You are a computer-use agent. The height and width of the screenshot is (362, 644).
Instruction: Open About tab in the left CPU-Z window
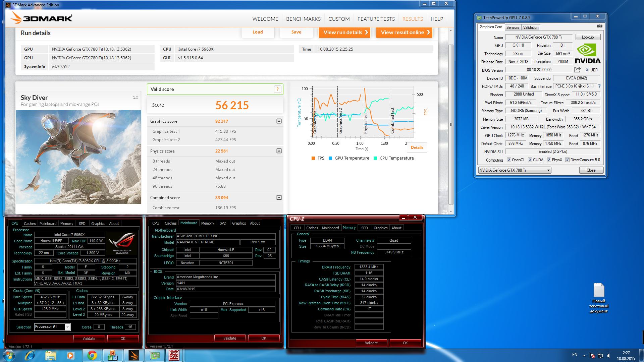[x=114, y=224]
